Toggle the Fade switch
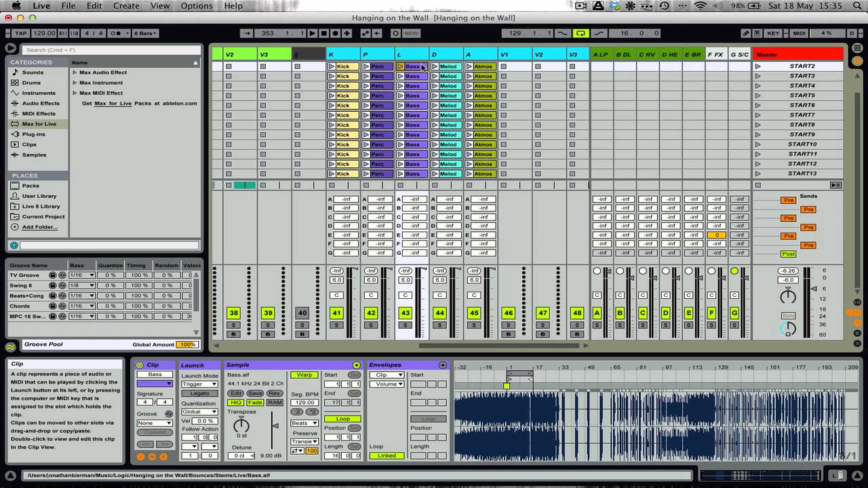Image resolution: width=868 pixels, height=488 pixels. point(255,403)
